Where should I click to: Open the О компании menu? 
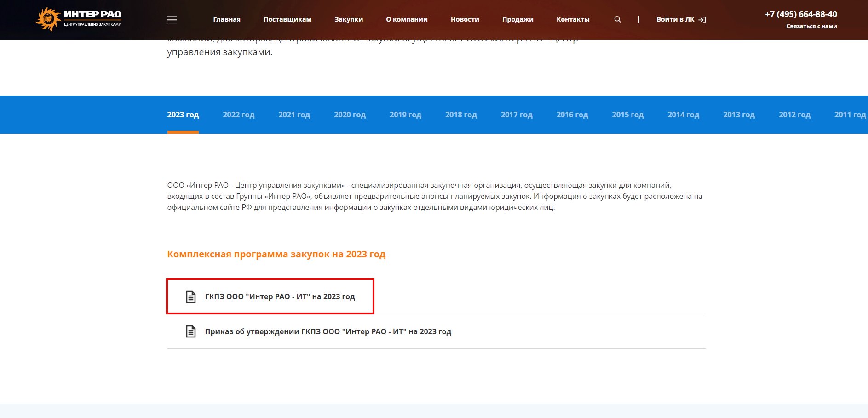click(x=407, y=19)
